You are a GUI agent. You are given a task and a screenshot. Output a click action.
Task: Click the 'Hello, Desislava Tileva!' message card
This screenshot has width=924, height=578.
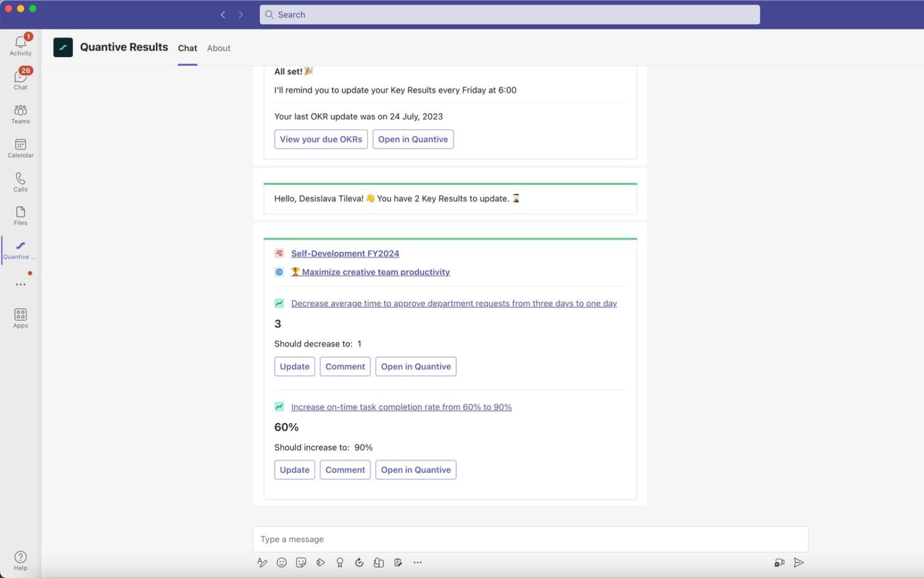(450, 198)
